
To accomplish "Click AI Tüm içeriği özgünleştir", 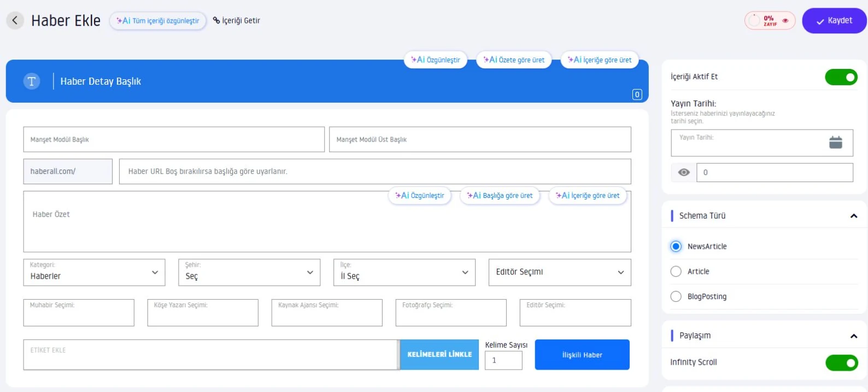I will pos(158,21).
